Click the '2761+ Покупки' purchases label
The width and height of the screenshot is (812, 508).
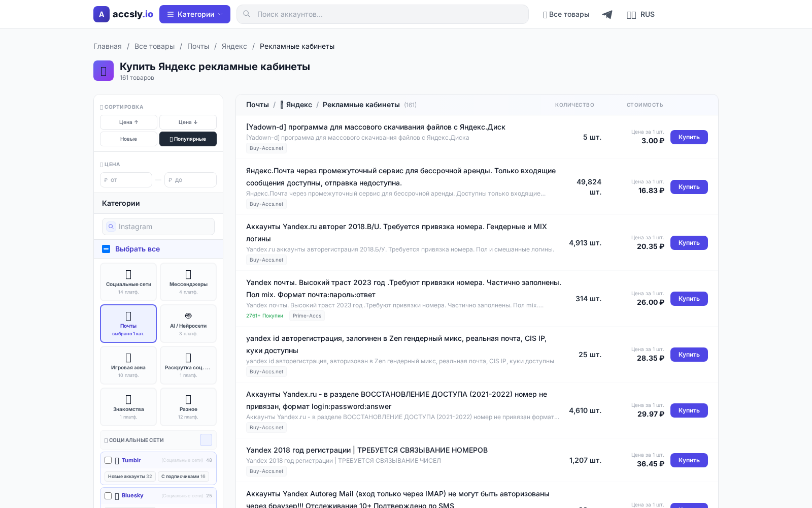(264, 316)
